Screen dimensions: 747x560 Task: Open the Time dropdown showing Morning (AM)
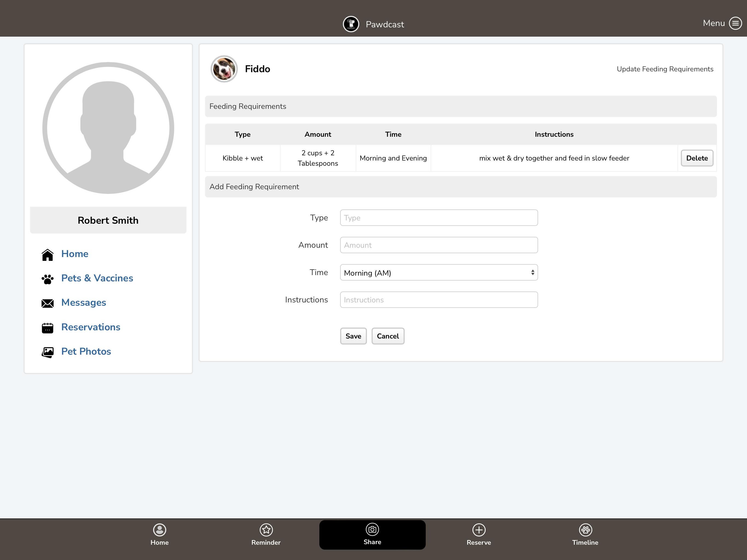pyautogui.click(x=439, y=273)
